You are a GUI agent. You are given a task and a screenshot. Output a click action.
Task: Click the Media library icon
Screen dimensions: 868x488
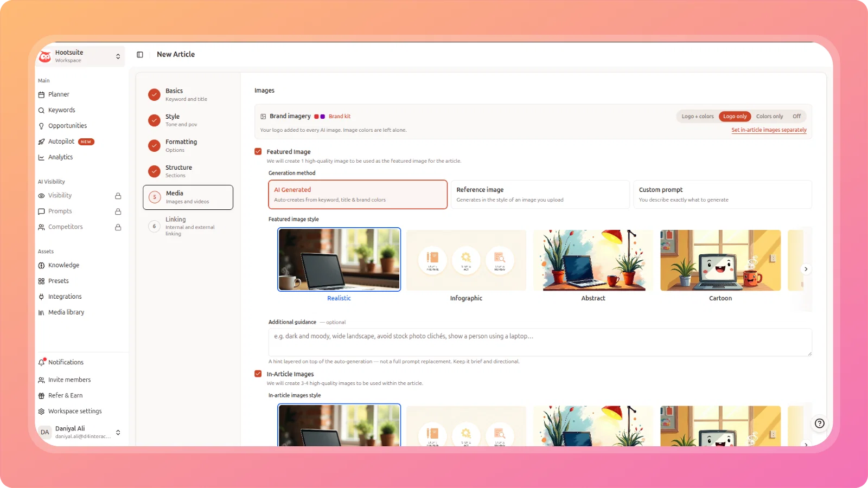point(41,313)
